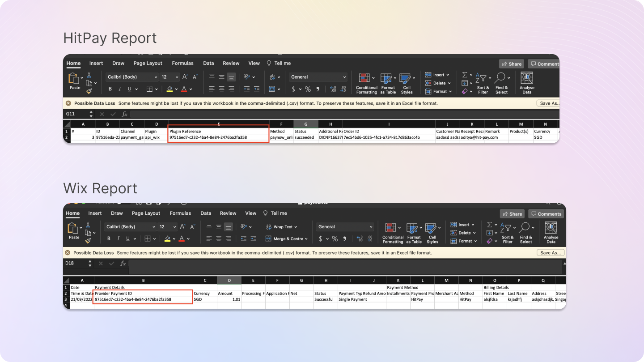Click percent style icon in HitPay Report
Viewport: 644px width, 362px height.
308,89
